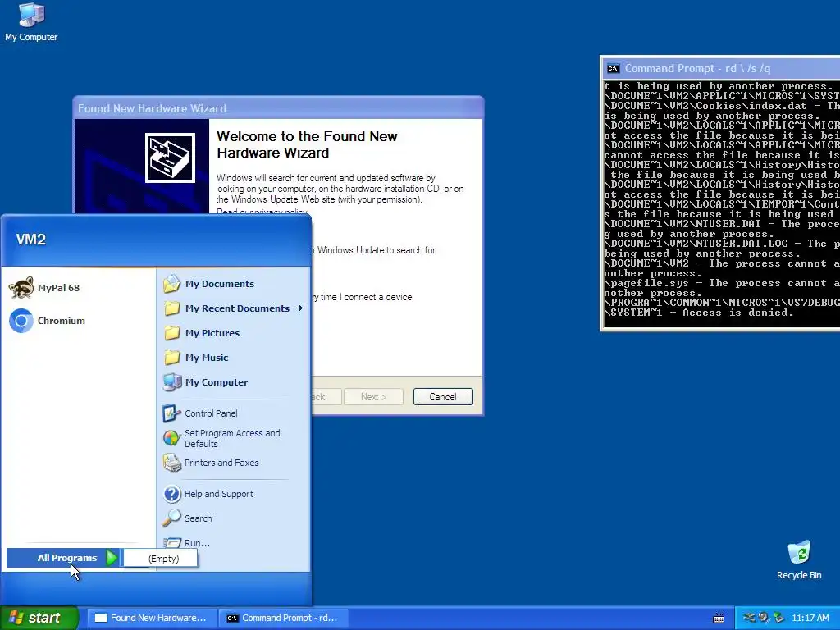840x630 pixels.
Task: Click on-screen keyboard tray icon
Action: (719, 619)
